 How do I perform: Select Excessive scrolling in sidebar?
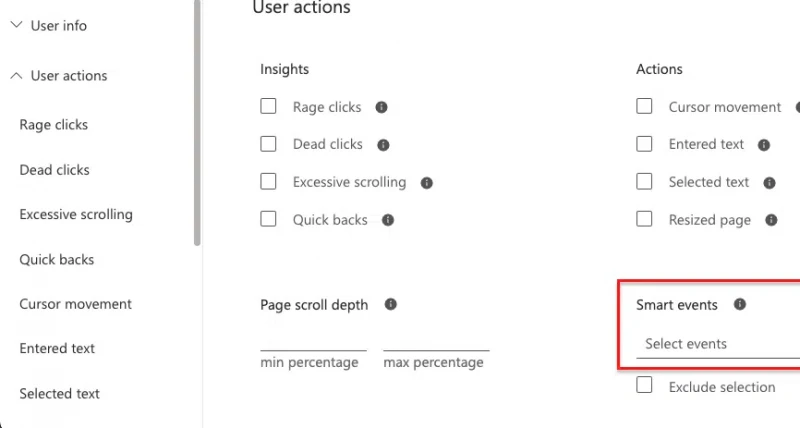(76, 215)
